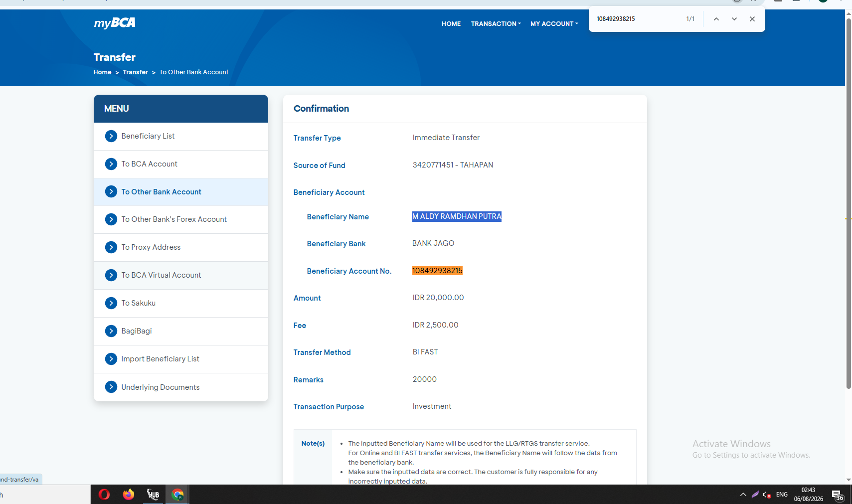
Task: Click Home breadcrumb link
Action: pos(102,72)
